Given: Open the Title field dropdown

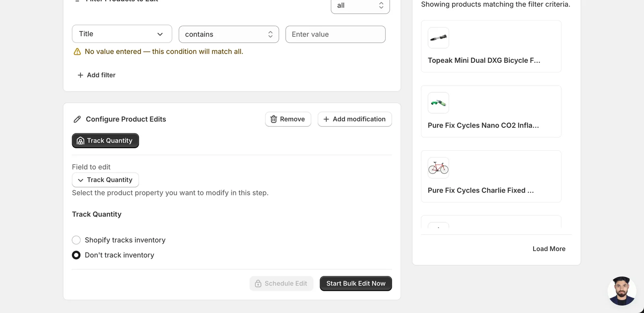Looking at the screenshot, I should [122, 34].
